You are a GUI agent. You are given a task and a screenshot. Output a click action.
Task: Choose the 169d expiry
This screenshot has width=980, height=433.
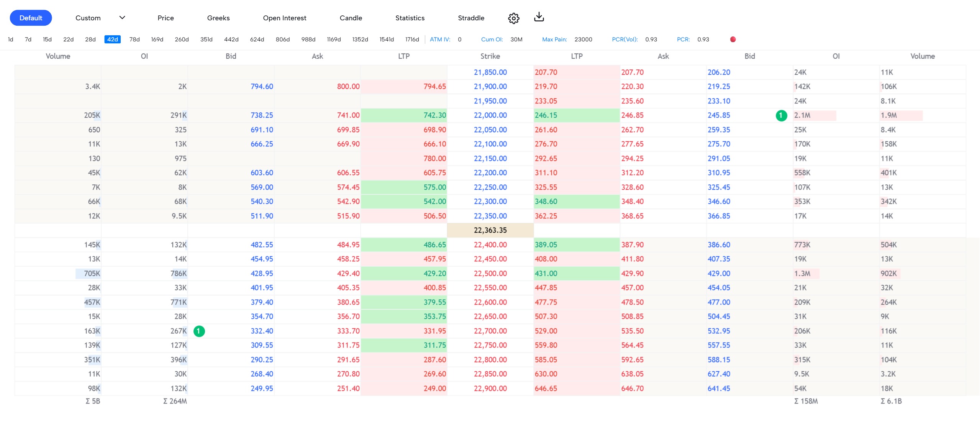157,39
